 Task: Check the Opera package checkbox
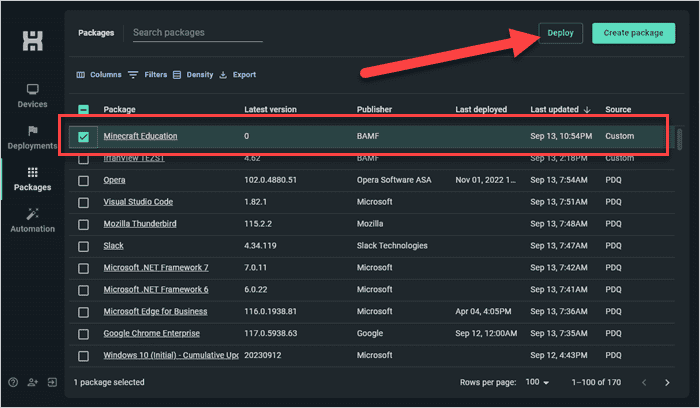[x=83, y=181]
